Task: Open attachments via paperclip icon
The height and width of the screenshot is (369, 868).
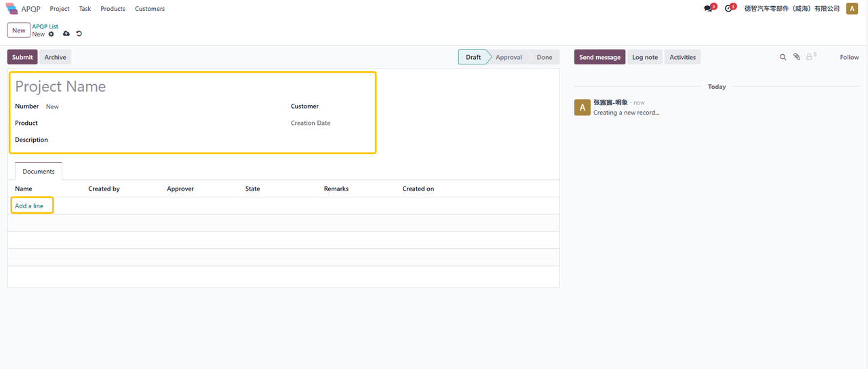Action: point(797,58)
